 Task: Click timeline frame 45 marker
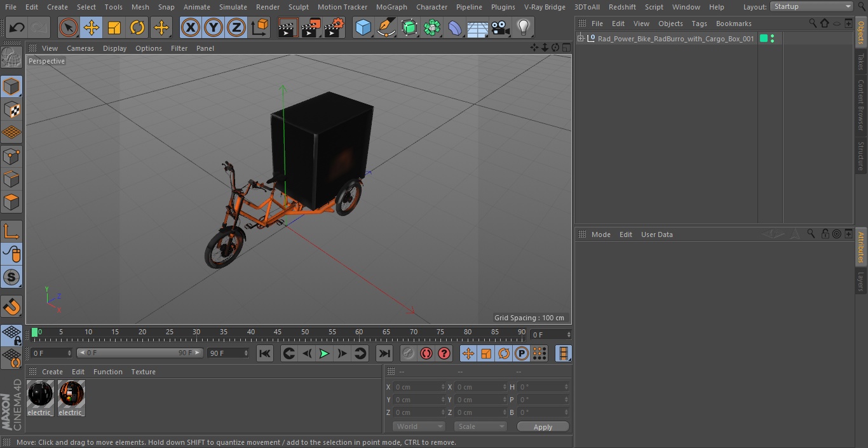click(278, 332)
